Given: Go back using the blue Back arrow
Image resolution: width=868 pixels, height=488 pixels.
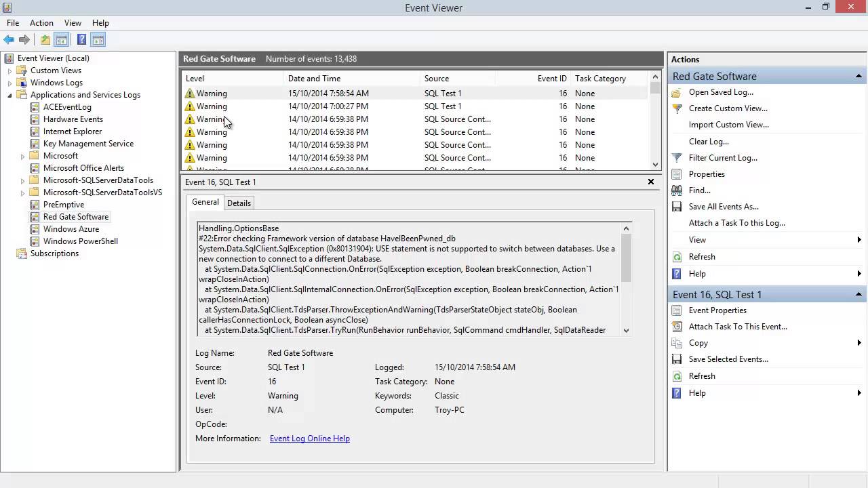Looking at the screenshot, I should click(9, 40).
